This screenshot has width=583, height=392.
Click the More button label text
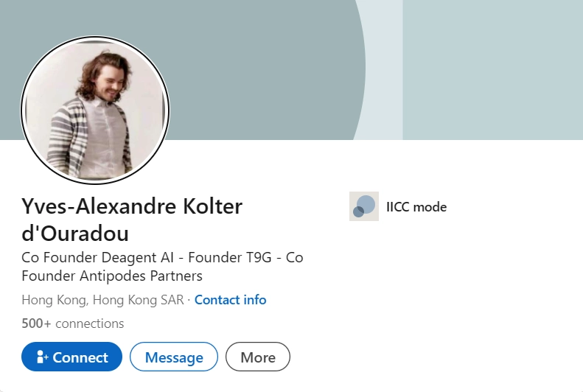[258, 357]
